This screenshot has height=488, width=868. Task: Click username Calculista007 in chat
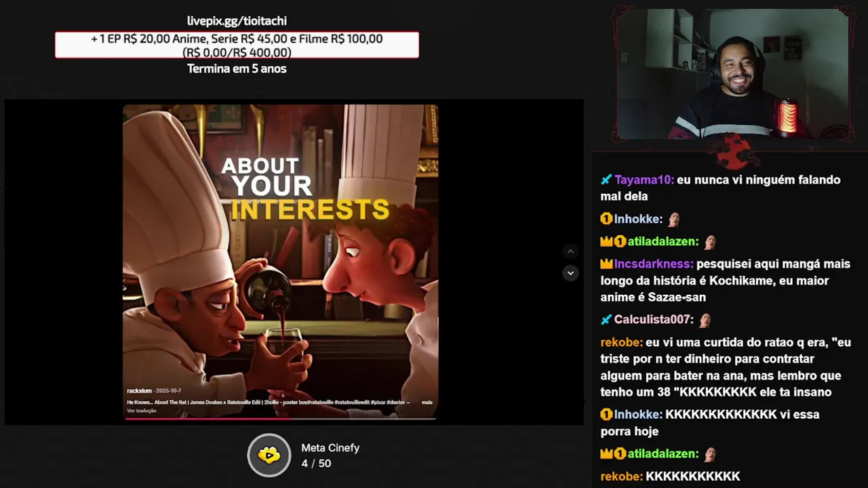tap(654, 319)
